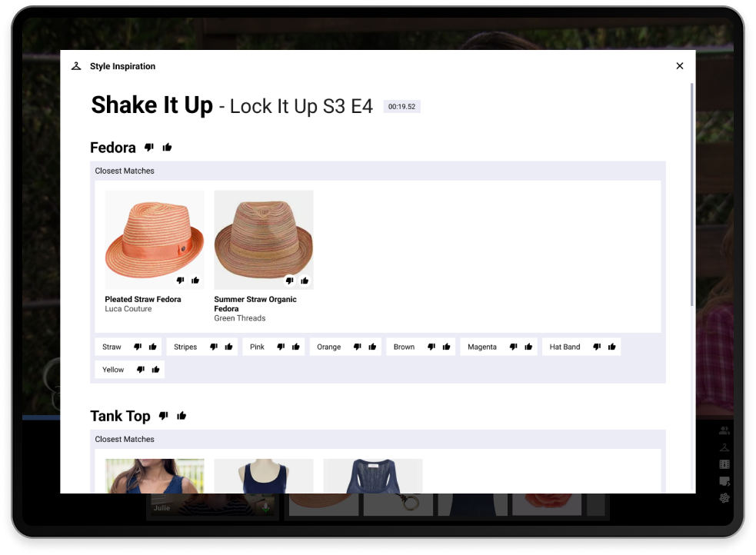The image size is (756, 555).
Task: Open the Pleated Straw Fedora product title
Action: pos(143,299)
